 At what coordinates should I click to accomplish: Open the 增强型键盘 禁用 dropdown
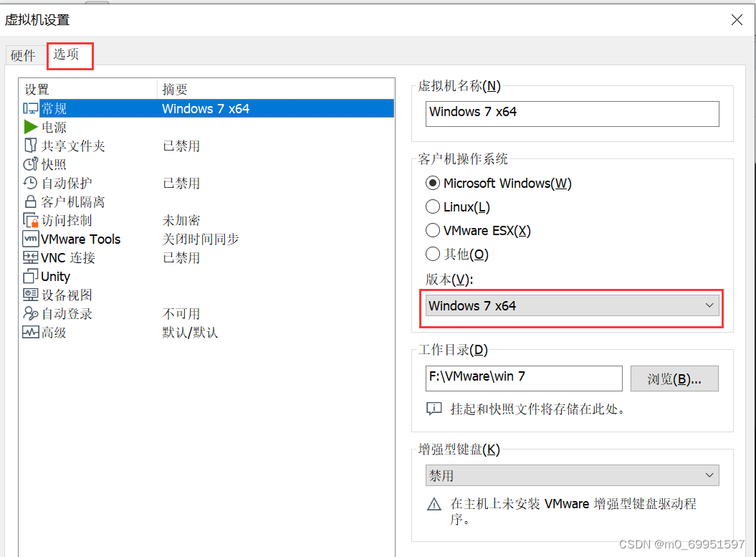click(573, 475)
